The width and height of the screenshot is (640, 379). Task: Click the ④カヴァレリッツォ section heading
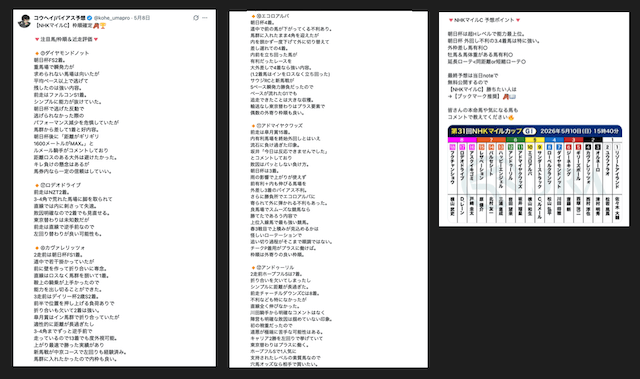[x=60, y=248]
